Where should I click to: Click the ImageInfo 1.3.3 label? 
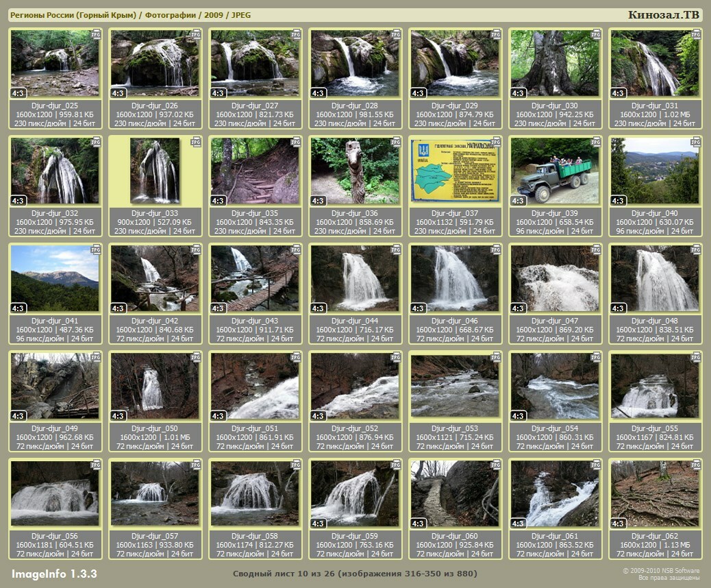tap(54, 574)
